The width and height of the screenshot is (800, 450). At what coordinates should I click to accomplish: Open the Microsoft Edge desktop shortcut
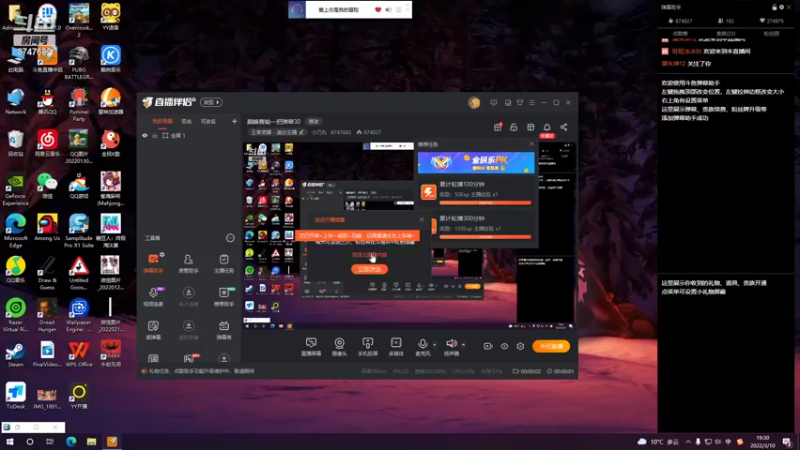coord(15,231)
